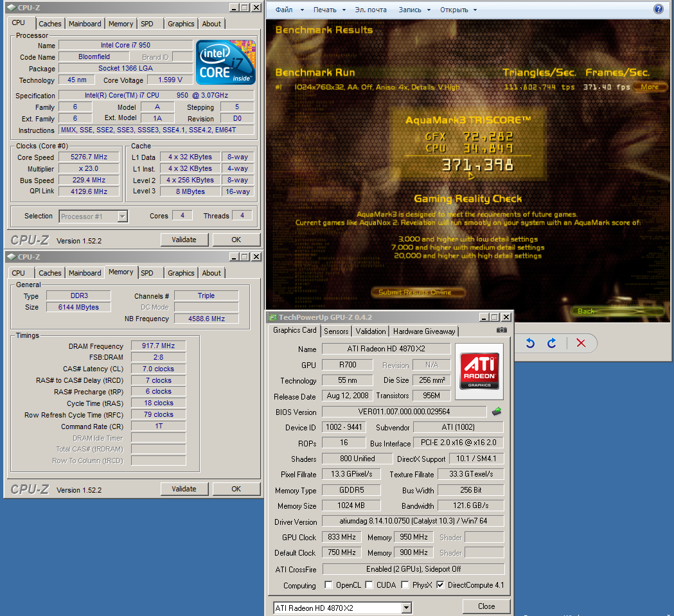The image size is (674, 616).
Task: Click the red X delete icon in viewer
Action: (x=581, y=343)
